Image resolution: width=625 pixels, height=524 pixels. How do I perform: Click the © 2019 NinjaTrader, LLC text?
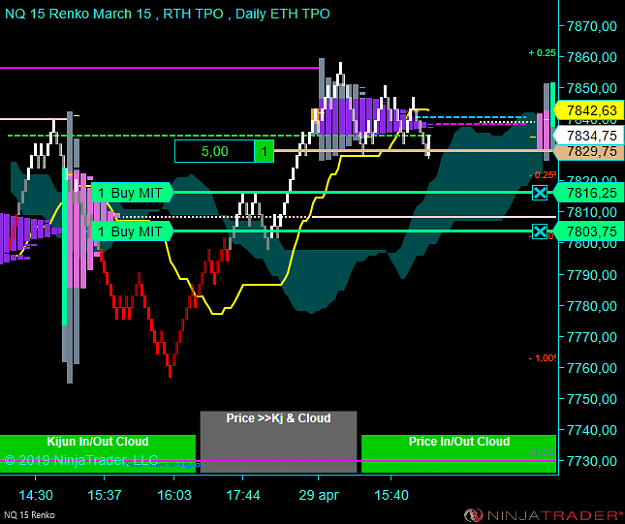pyautogui.click(x=81, y=460)
